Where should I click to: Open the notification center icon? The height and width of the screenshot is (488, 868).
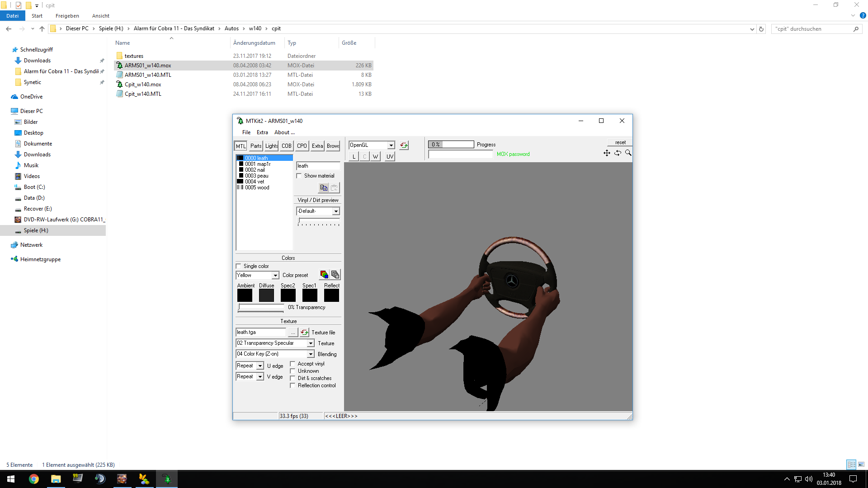click(x=853, y=479)
